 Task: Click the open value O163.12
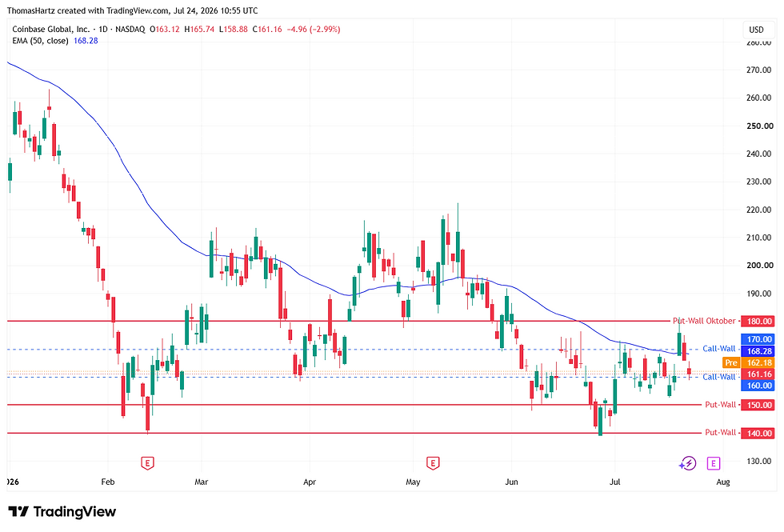pyautogui.click(x=165, y=30)
